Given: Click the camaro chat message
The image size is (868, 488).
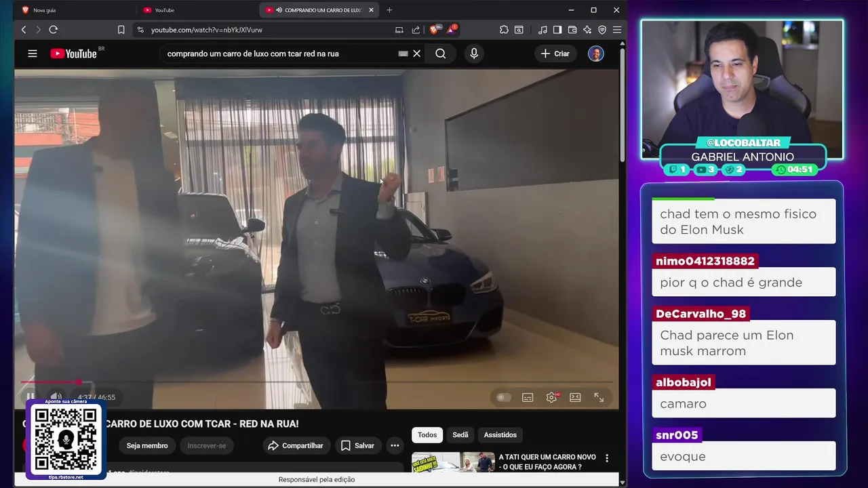Looking at the screenshot, I should tap(744, 403).
